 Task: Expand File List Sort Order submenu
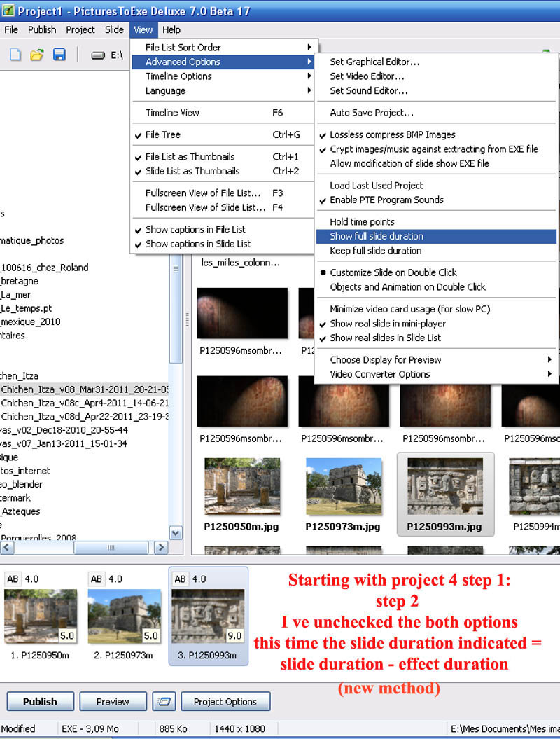click(x=223, y=47)
